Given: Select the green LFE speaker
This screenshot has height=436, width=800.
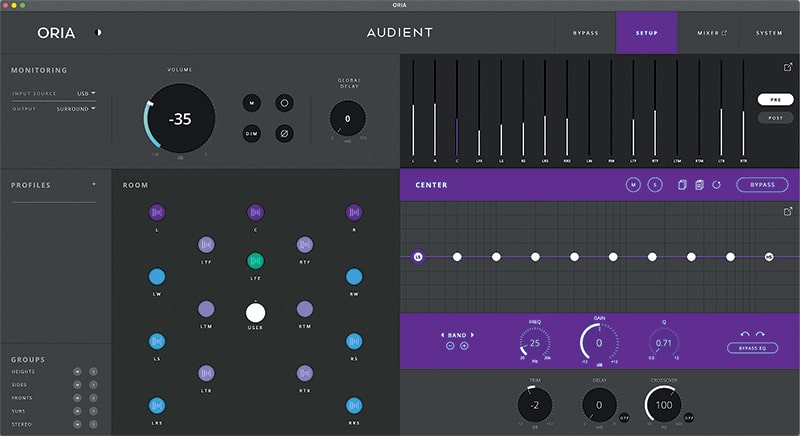Looking at the screenshot, I should click(255, 261).
